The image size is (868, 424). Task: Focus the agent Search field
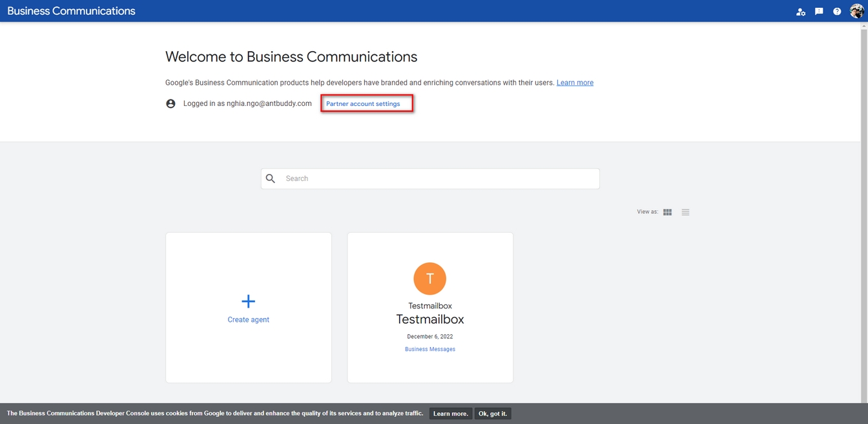pyautogui.click(x=439, y=178)
